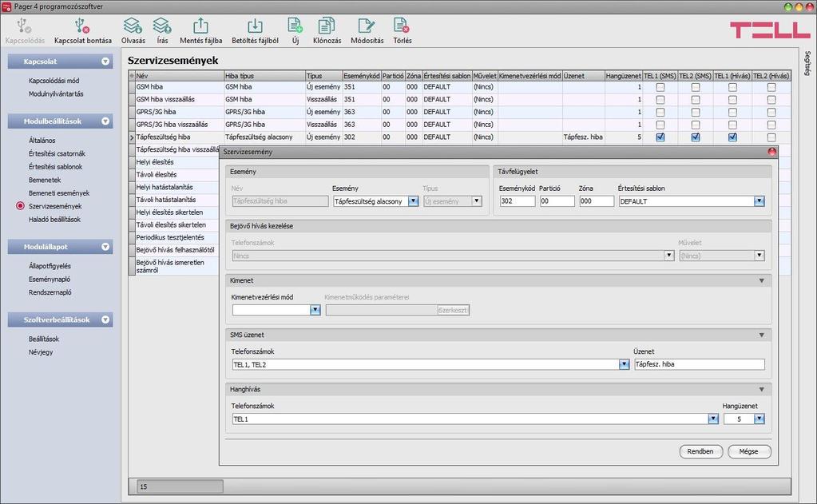Open Értesítési sablonok in the sidebar
The width and height of the screenshot is (817, 504).
(x=55, y=167)
